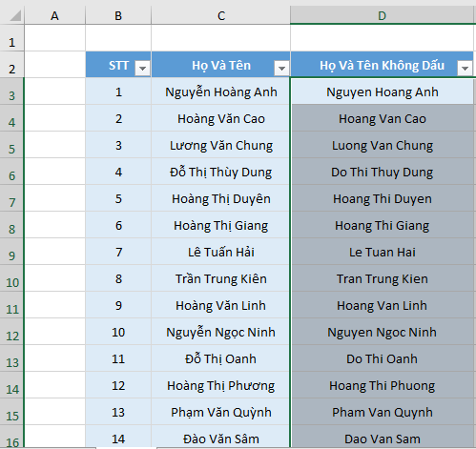Select STT cell with value 10
The width and height of the screenshot is (476, 449).
(x=118, y=332)
